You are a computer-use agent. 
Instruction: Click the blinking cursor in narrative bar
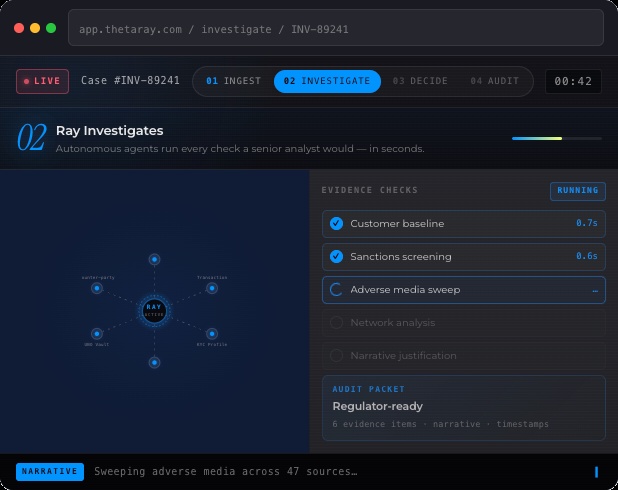(596, 472)
